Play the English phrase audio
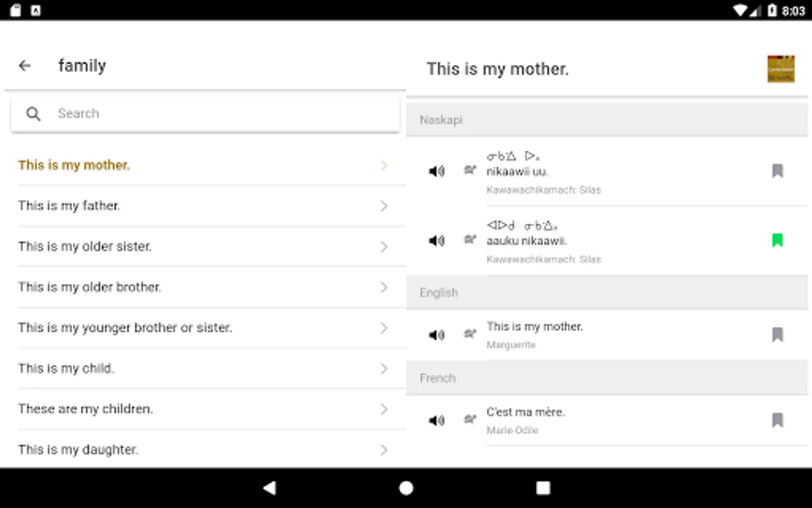The width and height of the screenshot is (812, 508). 436,335
